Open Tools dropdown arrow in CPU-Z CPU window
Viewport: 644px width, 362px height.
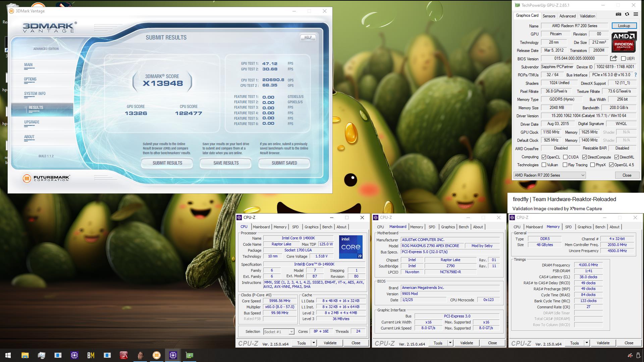coord(314,343)
